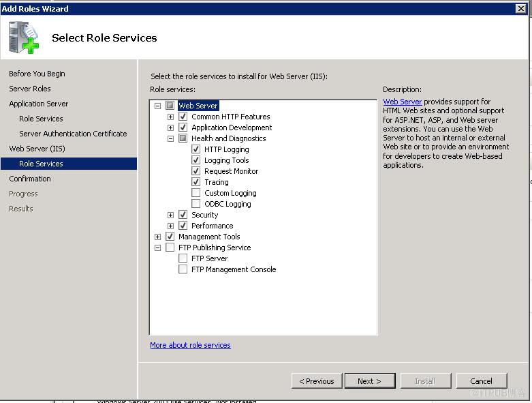Click the Add Roles server icon in the header
This screenshot has height=403, width=532.
pos(23,38)
